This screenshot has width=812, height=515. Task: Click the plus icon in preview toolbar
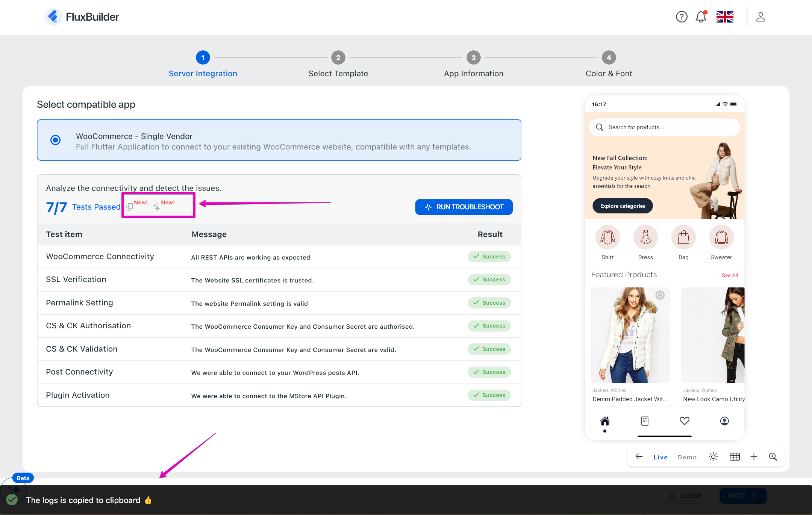point(754,457)
